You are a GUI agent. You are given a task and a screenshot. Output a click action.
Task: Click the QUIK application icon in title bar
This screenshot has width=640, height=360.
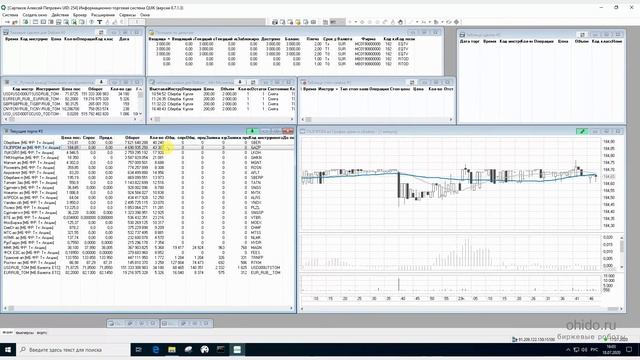pos(4,7)
